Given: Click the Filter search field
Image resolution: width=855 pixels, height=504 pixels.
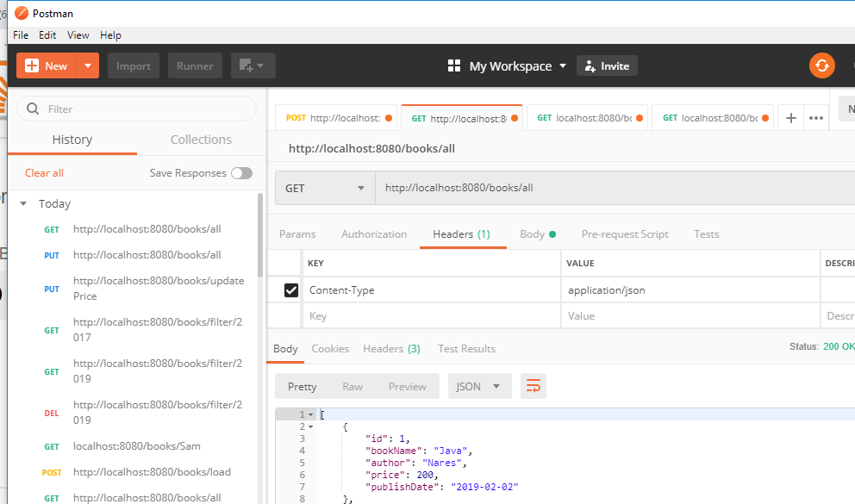Looking at the screenshot, I should pos(137,109).
